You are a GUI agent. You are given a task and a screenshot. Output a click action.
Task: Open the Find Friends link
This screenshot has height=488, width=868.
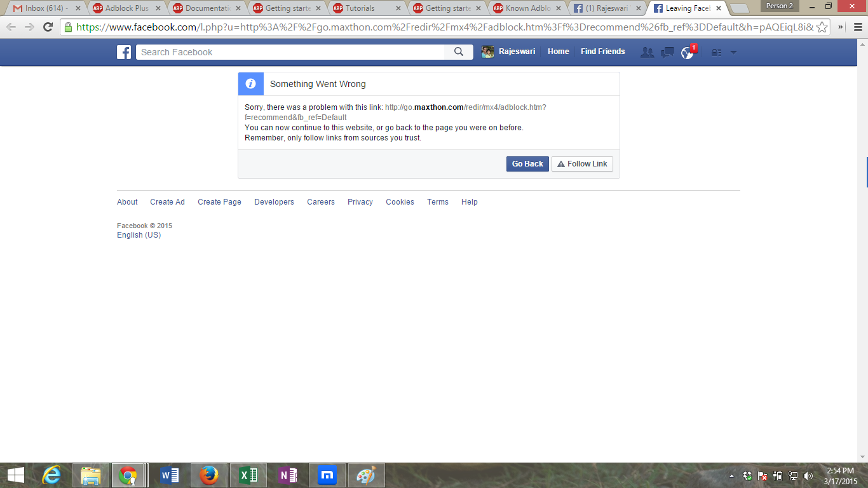(x=603, y=52)
